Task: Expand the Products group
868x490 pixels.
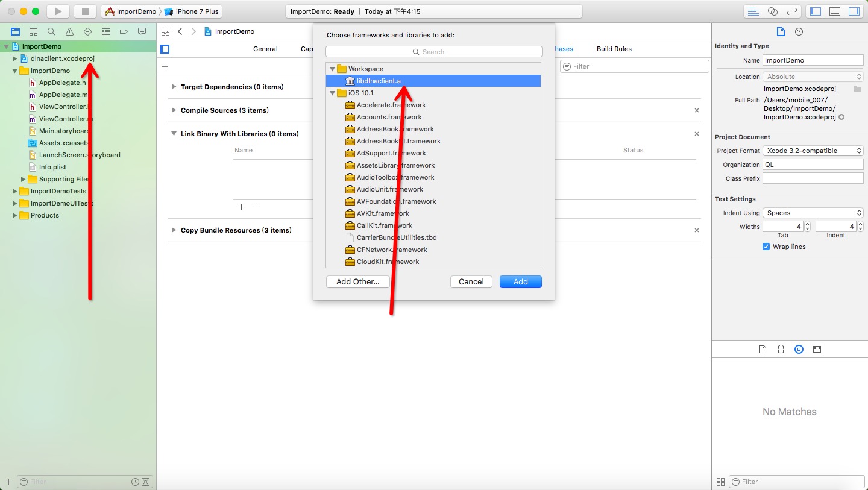Action: click(x=15, y=215)
